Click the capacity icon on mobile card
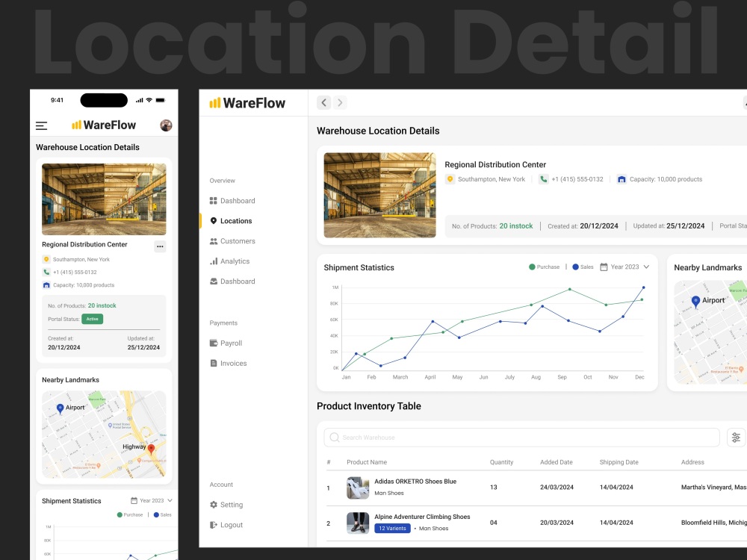The image size is (747, 560). 46,285
